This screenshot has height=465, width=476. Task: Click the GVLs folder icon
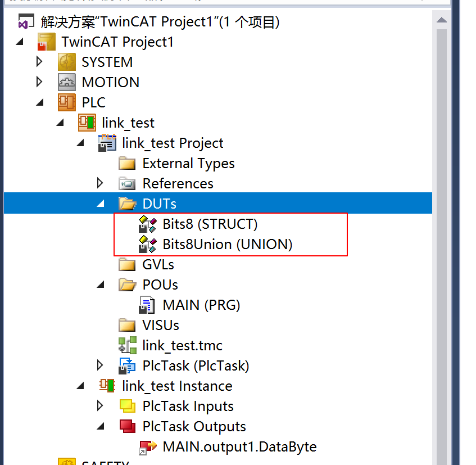pyautogui.click(x=127, y=264)
